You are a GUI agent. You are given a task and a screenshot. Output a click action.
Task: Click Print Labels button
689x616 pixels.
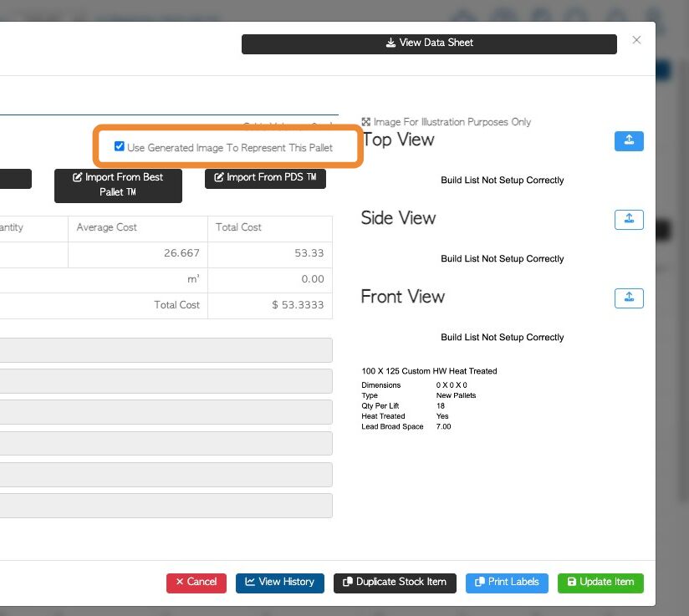507,583
